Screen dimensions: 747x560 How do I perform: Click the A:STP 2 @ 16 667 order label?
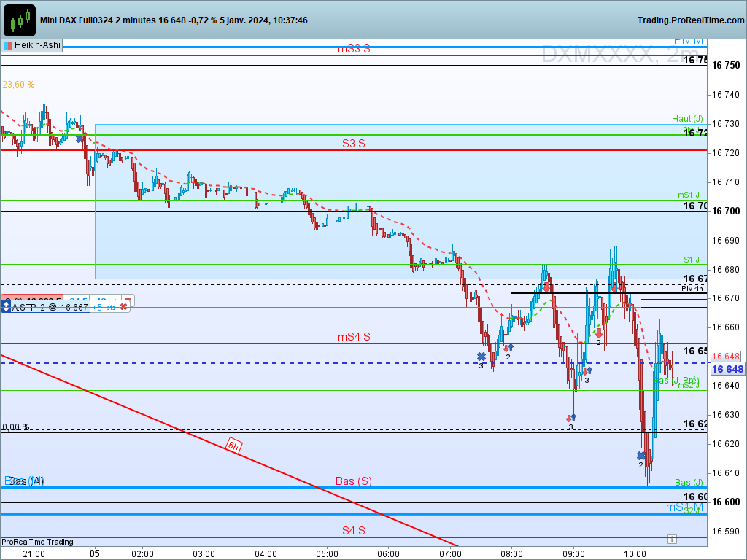click(x=50, y=308)
